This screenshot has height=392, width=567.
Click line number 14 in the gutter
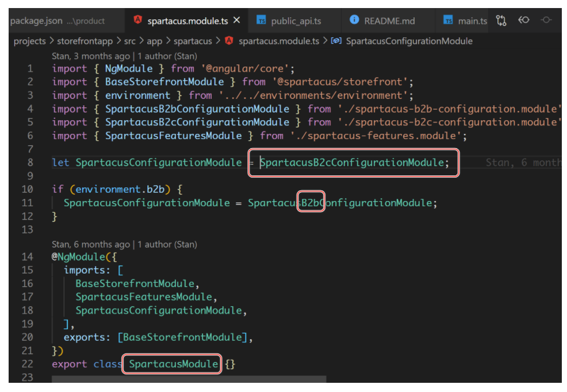28,257
